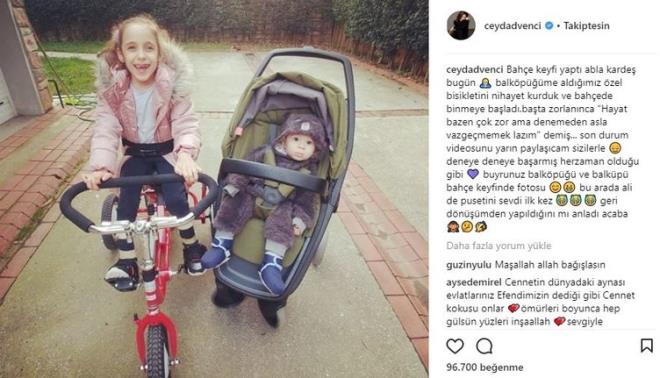
Task: Click the purple heart emoji in caption
Action: [x=473, y=174]
